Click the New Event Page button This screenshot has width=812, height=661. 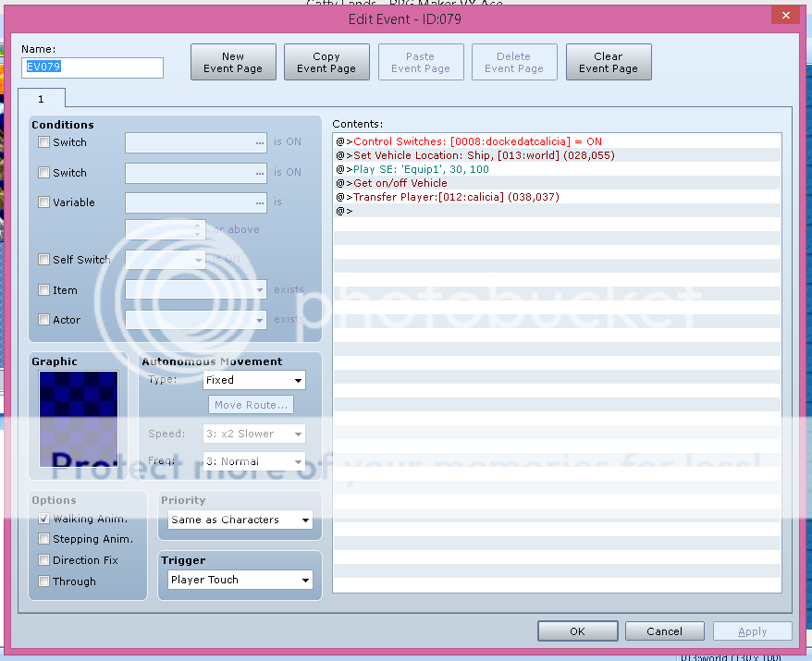[x=233, y=62]
